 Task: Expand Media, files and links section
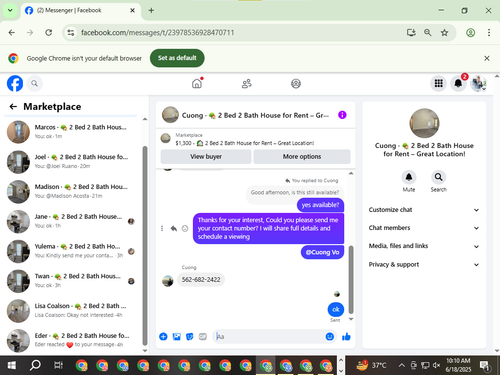click(424, 246)
